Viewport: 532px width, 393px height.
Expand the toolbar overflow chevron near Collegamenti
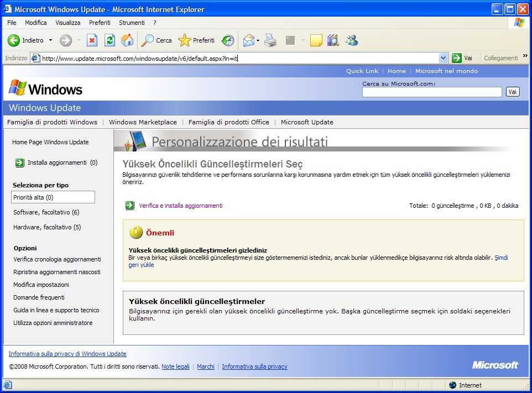(x=525, y=56)
